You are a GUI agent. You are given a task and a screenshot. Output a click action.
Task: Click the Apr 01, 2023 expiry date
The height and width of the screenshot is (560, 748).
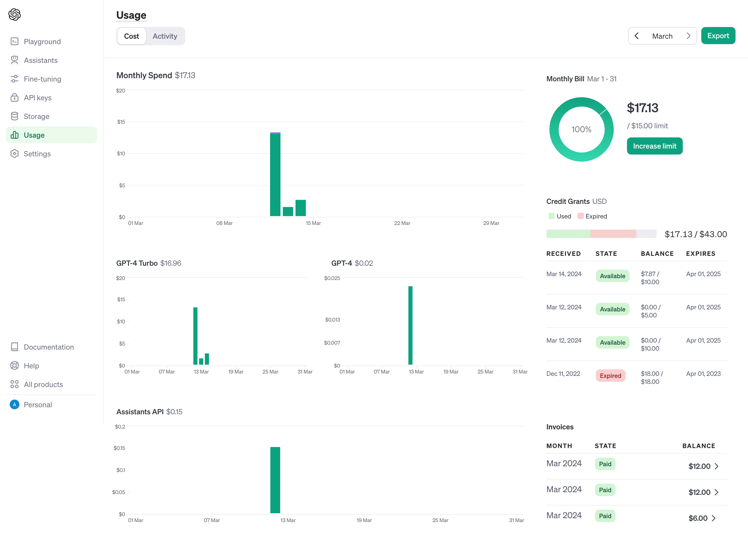coord(703,374)
